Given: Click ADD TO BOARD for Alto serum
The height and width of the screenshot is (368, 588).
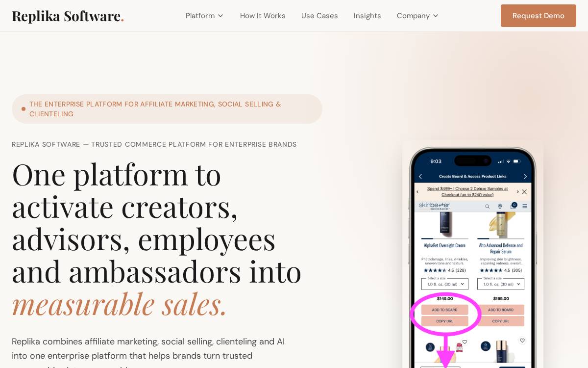Looking at the screenshot, I should tap(501, 310).
